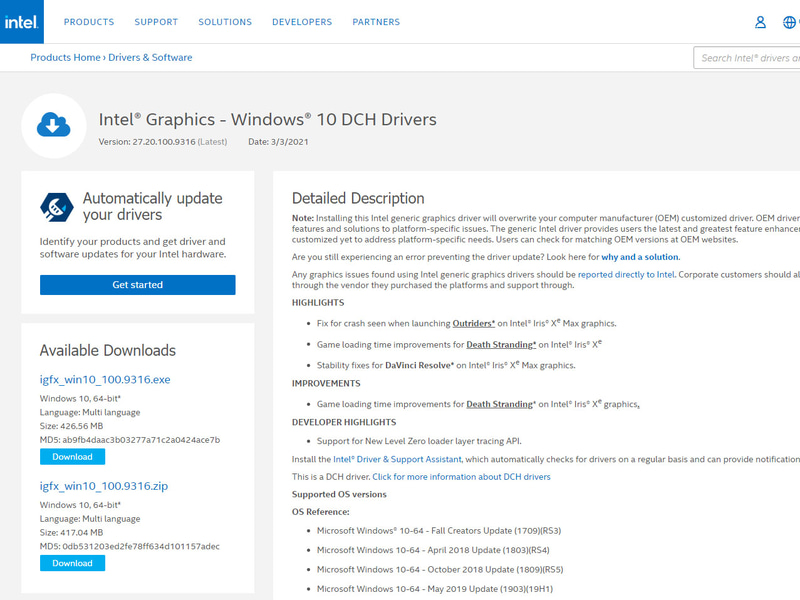Click the driver assistant wrench icon
Screen dimensions: 800x600
(x=56, y=207)
